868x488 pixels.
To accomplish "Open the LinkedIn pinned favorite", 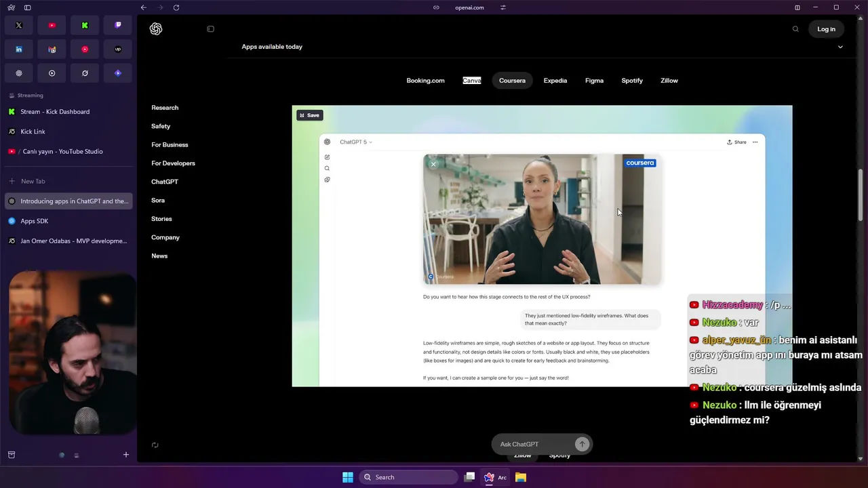I will point(19,49).
